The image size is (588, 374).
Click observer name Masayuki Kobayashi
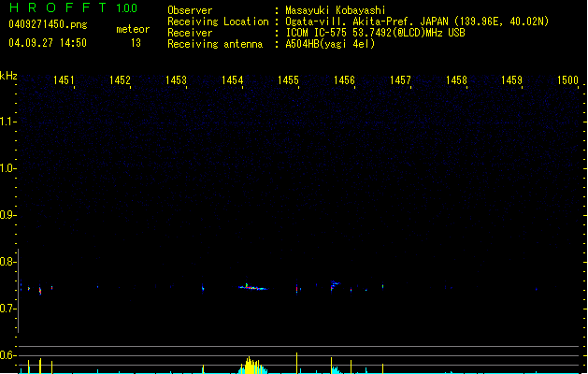(336, 10)
